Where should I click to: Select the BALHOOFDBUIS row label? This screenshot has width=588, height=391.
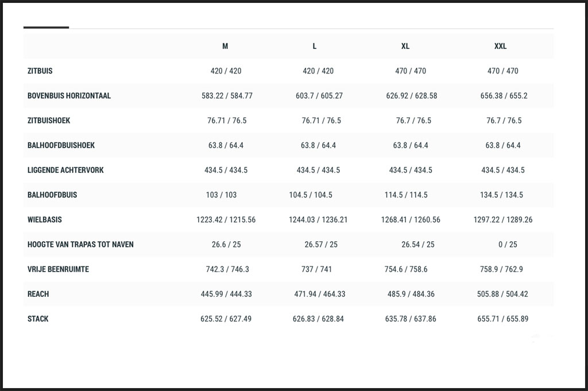(x=52, y=195)
